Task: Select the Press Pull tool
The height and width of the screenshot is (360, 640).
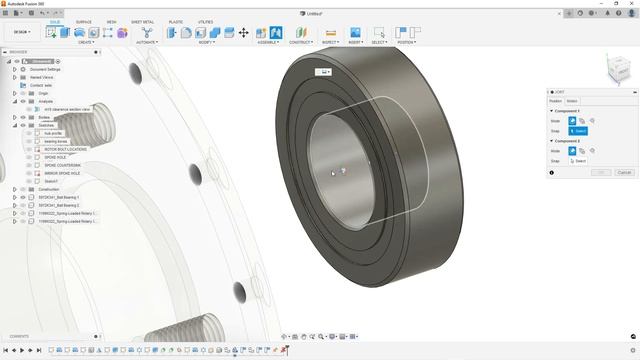Action: point(172,32)
